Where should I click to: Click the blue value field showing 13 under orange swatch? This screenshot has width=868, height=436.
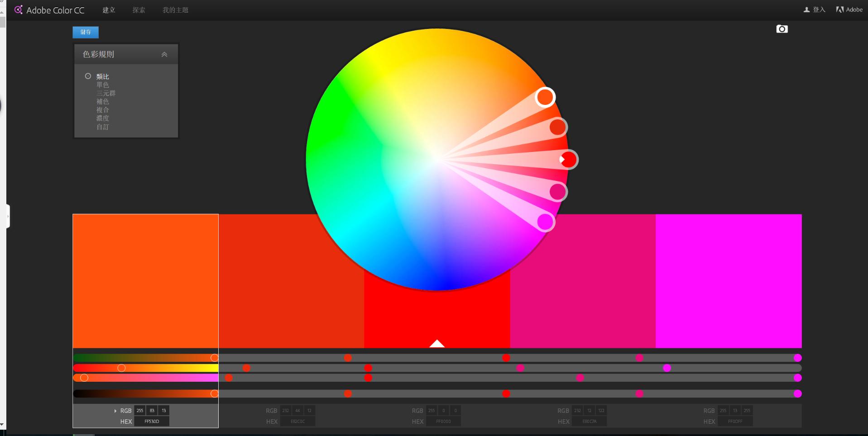(164, 411)
